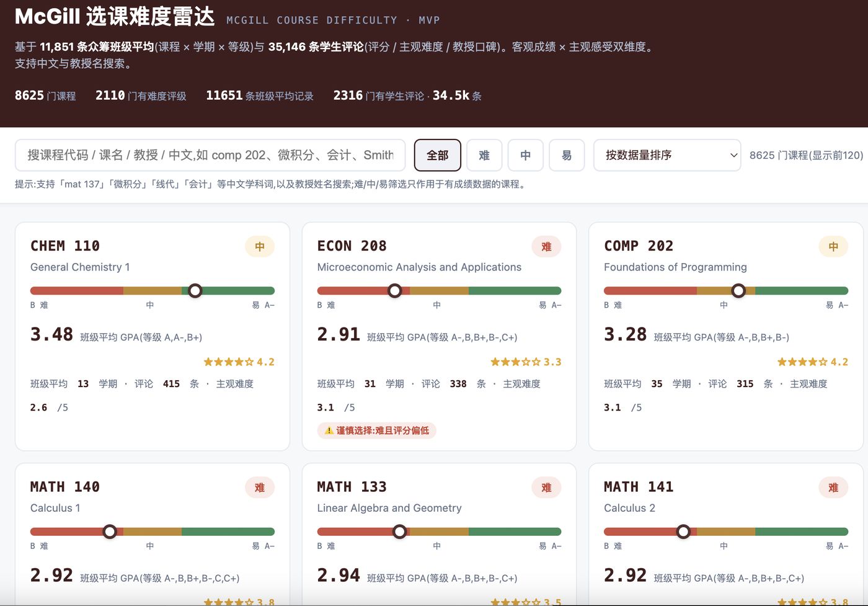Filter courses by 中 difficulty
The height and width of the screenshot is (606, 868).
(526, 155)
